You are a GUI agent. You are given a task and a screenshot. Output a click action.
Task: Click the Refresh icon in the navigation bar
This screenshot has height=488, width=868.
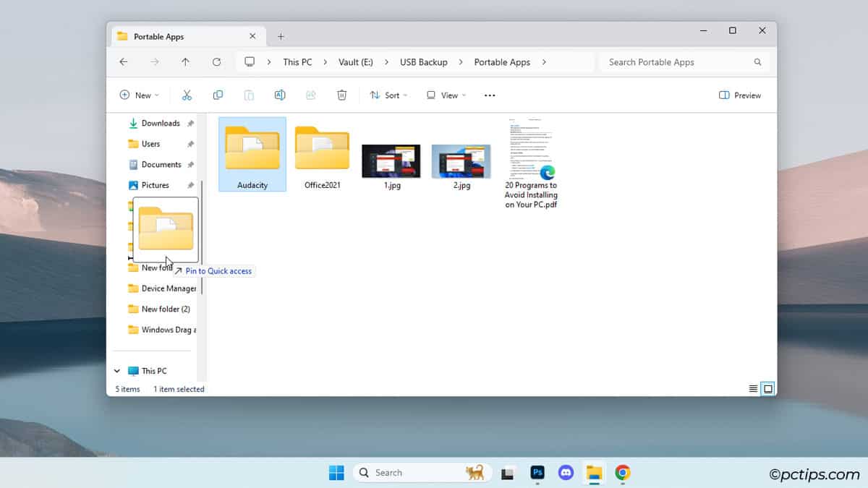coord(216,62)
